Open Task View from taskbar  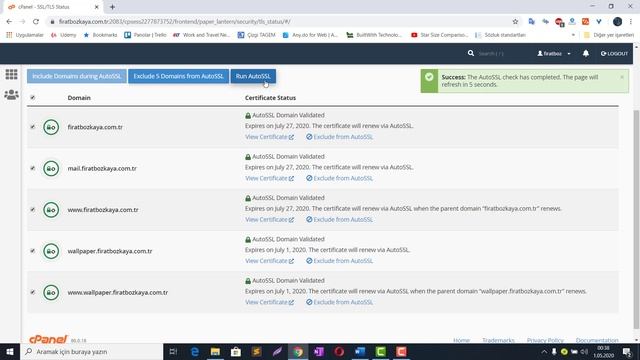click(173, 351)
